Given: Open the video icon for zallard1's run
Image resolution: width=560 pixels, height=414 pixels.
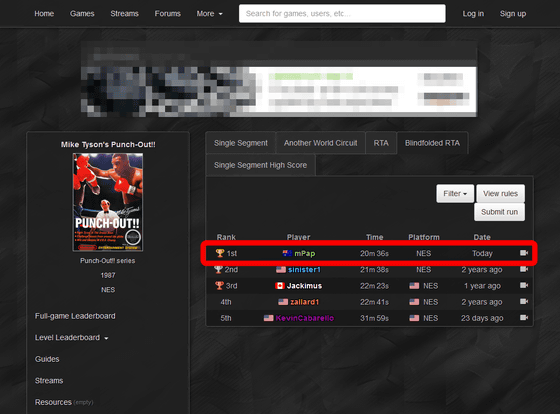Looking at the screenshot, I should tap(524, 301).
